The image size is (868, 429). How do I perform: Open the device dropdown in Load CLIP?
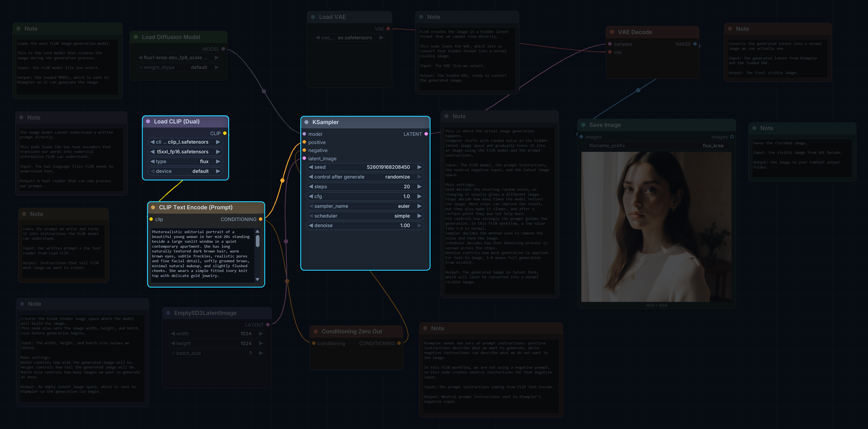(185, 171)
